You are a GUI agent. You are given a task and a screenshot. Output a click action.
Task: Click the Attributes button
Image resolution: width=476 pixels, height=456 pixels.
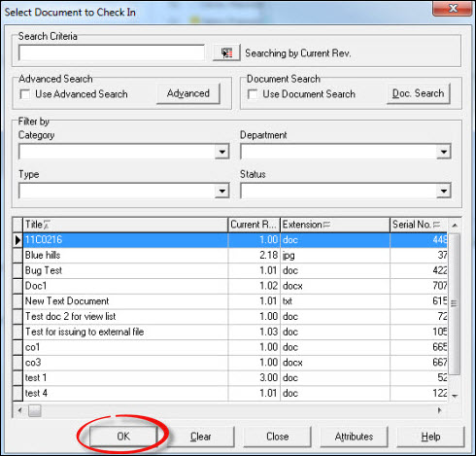pyautogui.click(x=354, y=437)
